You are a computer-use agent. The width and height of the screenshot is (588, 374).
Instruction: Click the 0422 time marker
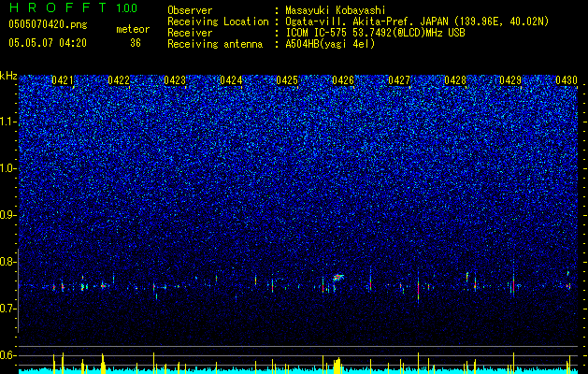[x=119, y=80]
